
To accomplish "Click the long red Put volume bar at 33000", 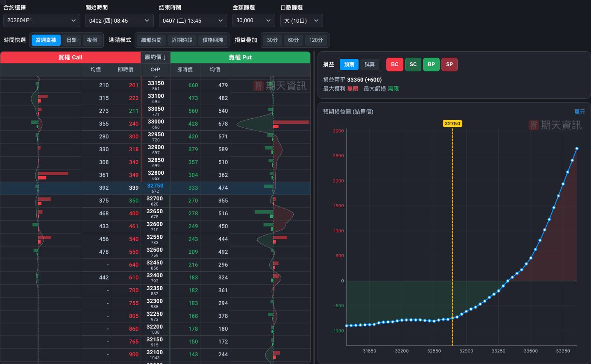I will coord(291,122).
